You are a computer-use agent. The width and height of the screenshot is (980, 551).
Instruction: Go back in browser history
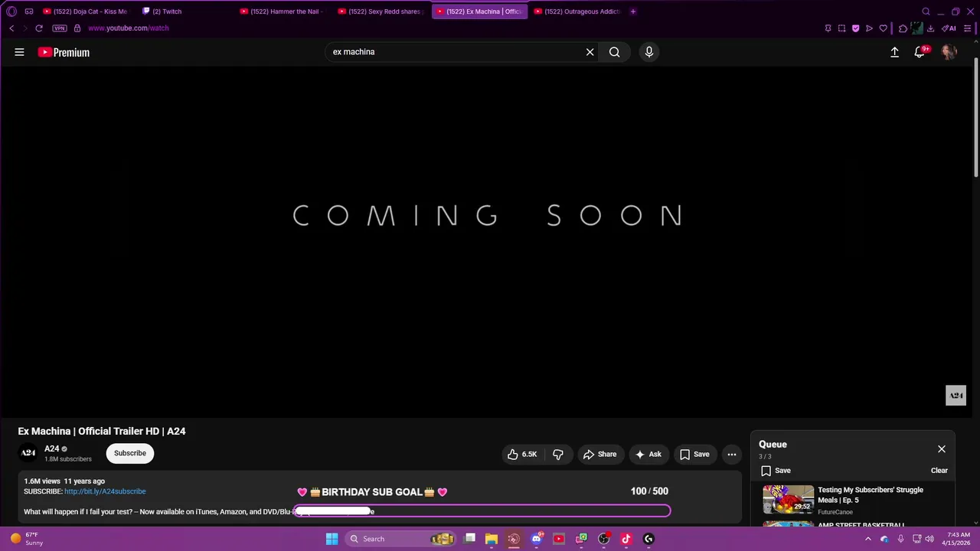click(11, 28)
